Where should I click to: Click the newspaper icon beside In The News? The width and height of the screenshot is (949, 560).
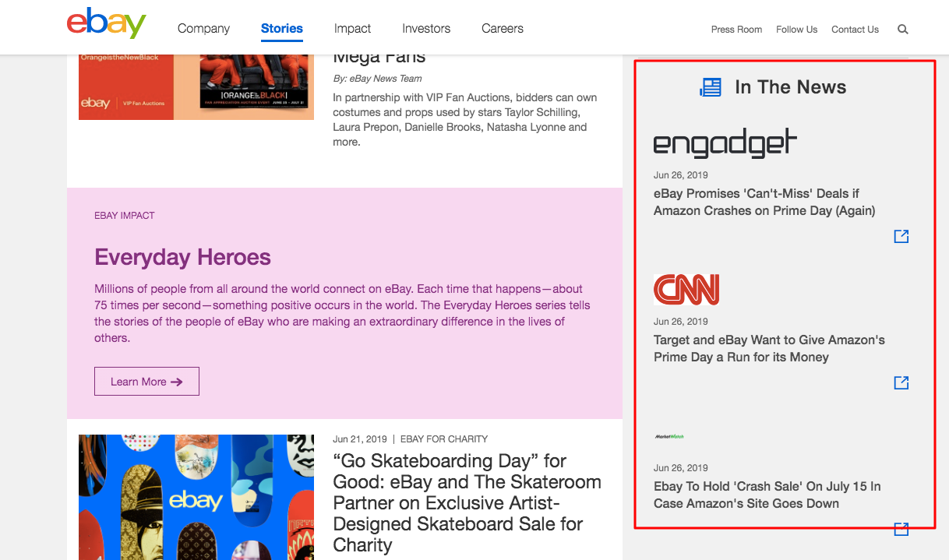coord(711,87)
